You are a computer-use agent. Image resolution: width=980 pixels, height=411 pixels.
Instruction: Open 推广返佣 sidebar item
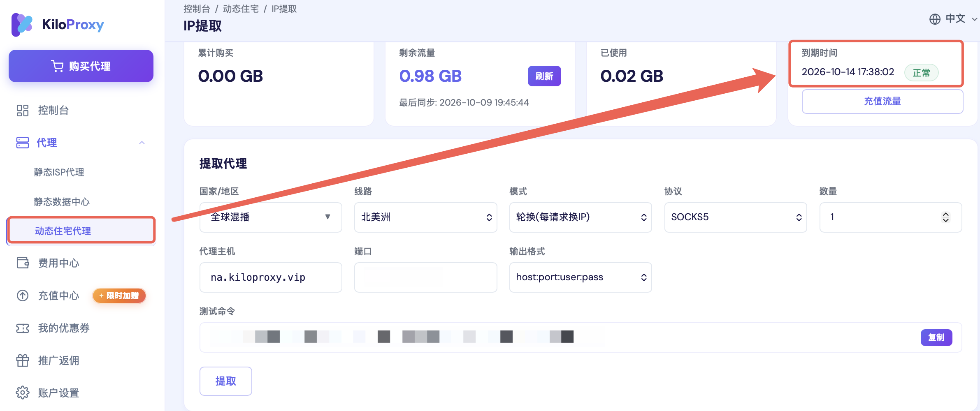pyautogui.click(x=58, y=360)
